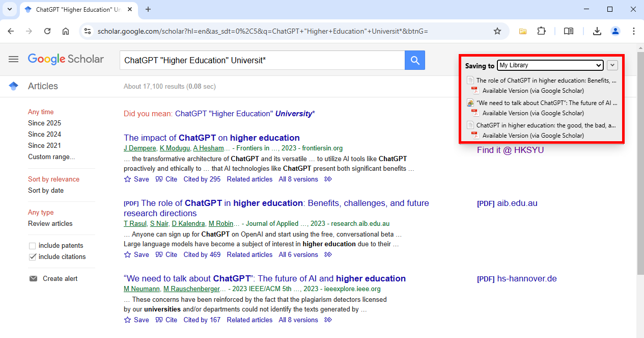This screenshot has height=338, width=644.
Task: Select the Since 2024 time filter
Action: point(44,135)
